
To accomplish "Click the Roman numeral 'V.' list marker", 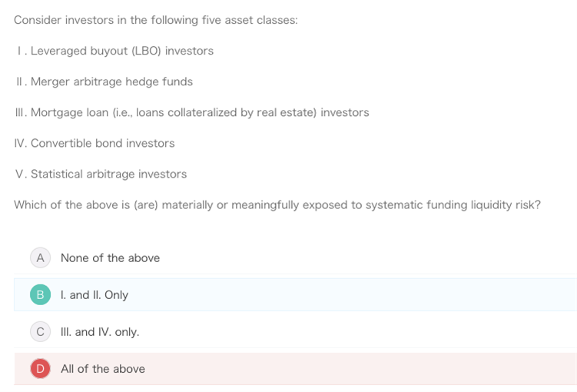I will pyautogui.click(x=22, y=174).
